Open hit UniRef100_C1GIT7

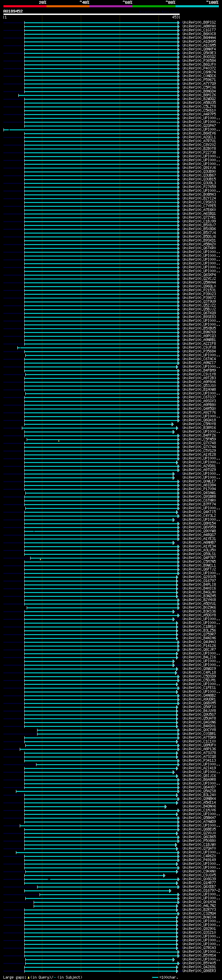pyautogui.click(x=199, y=31)
